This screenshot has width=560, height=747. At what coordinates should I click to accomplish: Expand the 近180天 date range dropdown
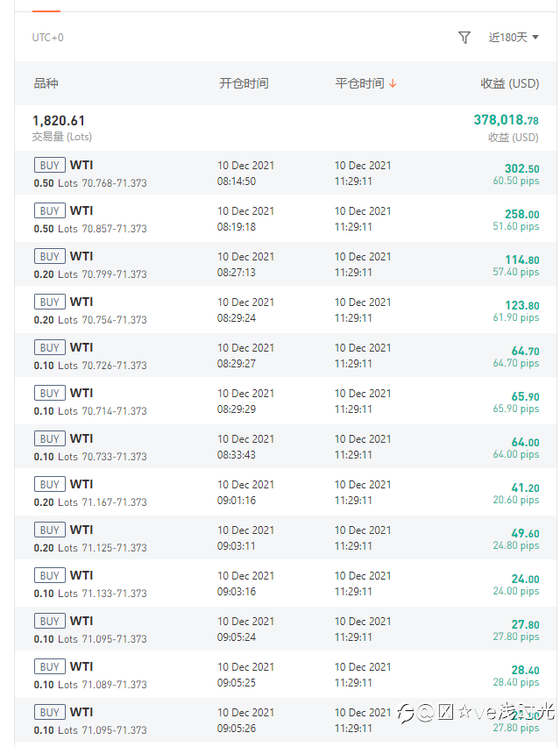point(514,37)
